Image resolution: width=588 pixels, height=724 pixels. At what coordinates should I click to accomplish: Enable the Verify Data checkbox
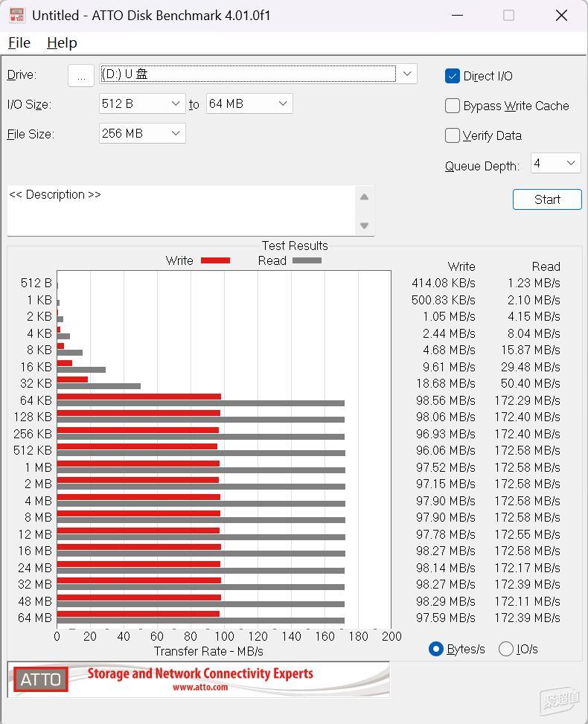(453, 135)
